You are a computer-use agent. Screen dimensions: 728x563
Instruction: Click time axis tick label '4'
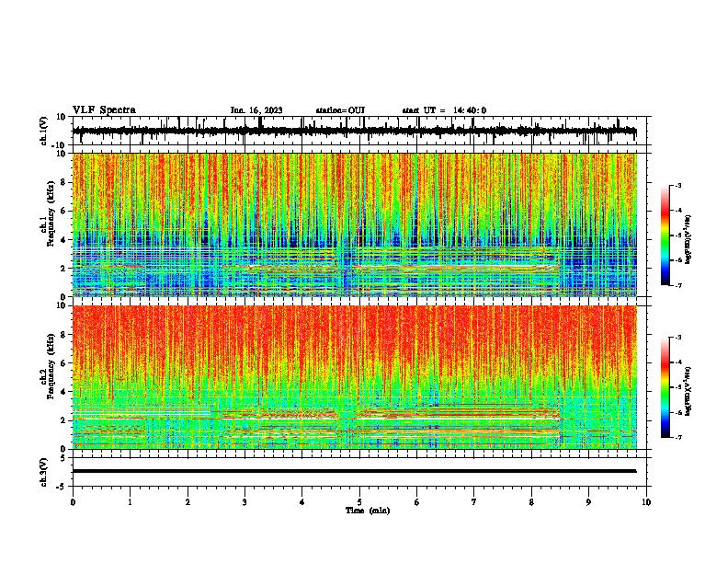coord(302,502)
